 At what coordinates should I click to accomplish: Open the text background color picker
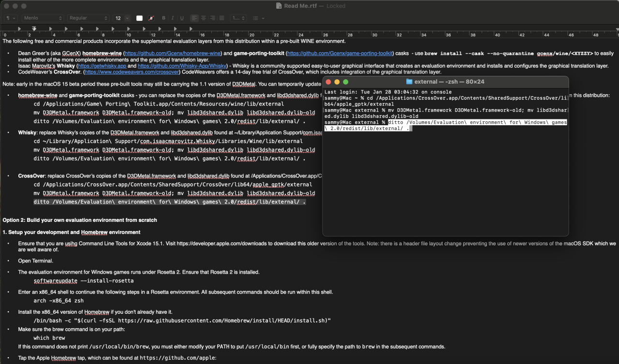click(151, 18)
